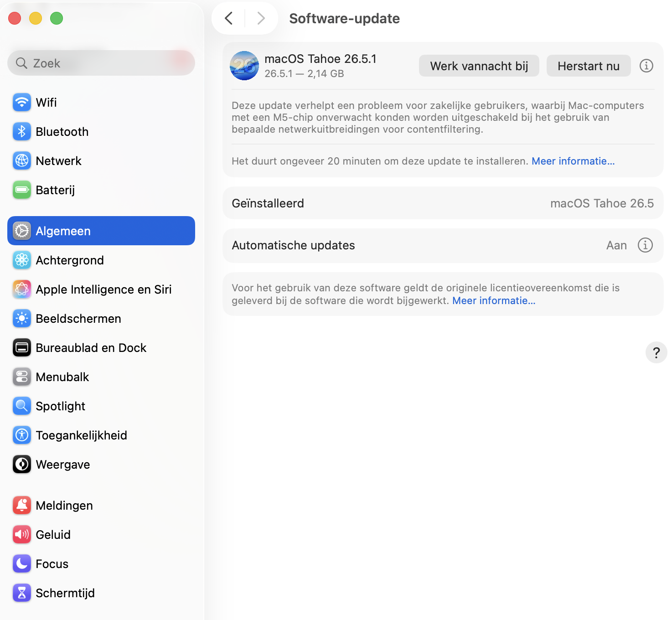Open Netwerk pane from the sidebar
Viewport: 672px width, 620px height.
coord(59,160)
